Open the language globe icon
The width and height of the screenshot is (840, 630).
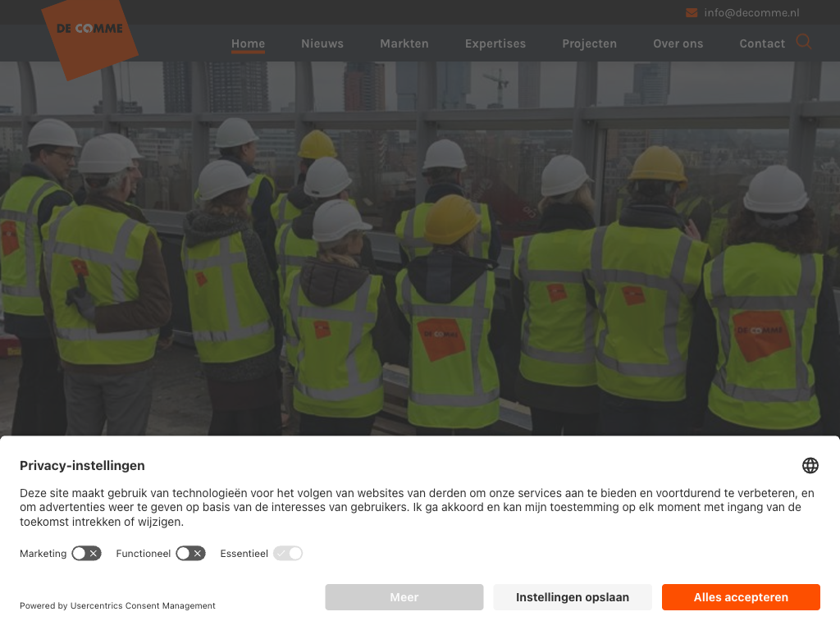pyautogui.click(x=810, y=466)
